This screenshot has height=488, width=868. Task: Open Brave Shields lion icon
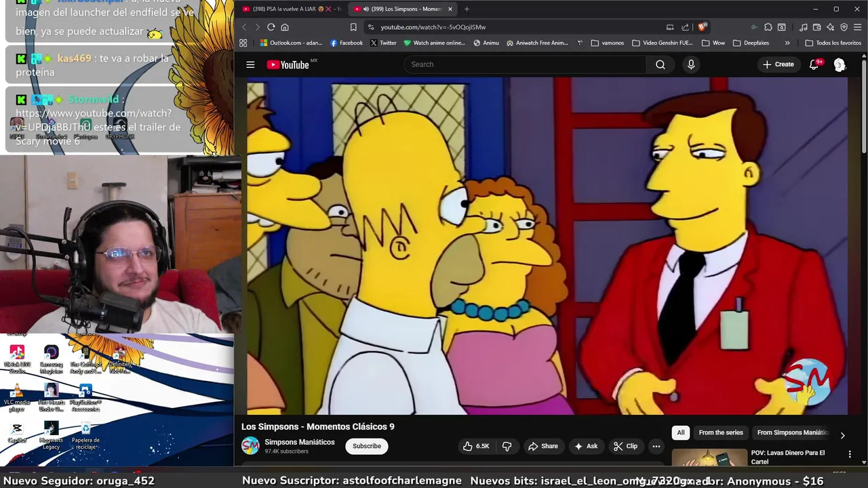tap(703, 27)
